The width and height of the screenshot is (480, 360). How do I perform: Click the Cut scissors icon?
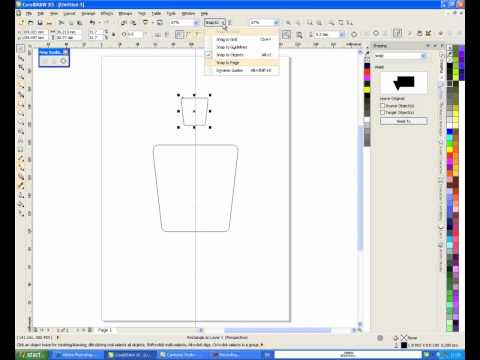pyautogui.click(x=61, y=23)
